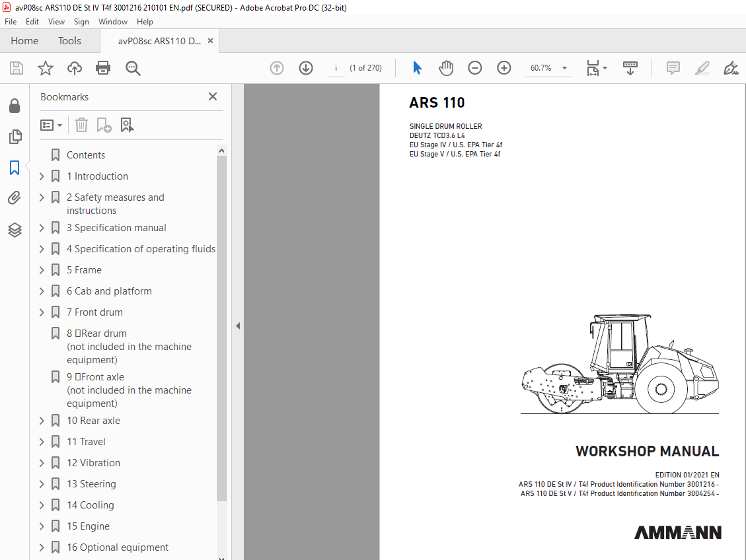
Task: Close the avP08sc ARS110 document tab
Action: click(x=210, y=41)
